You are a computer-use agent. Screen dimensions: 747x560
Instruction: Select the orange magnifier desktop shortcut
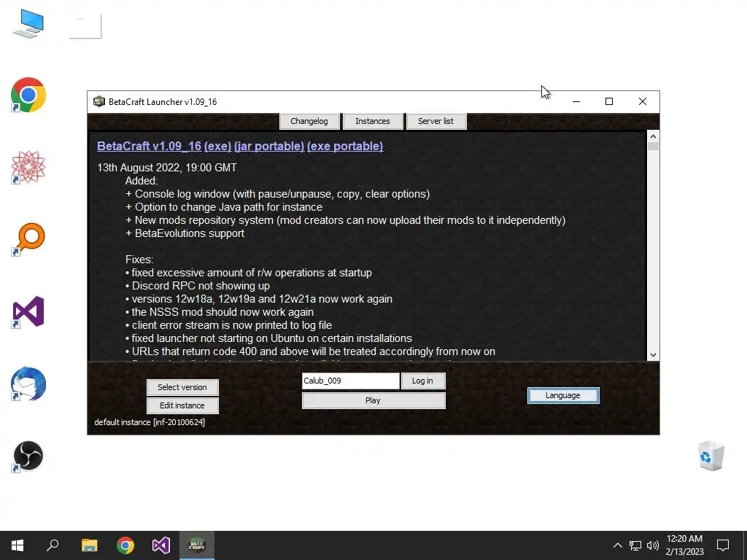28,239
